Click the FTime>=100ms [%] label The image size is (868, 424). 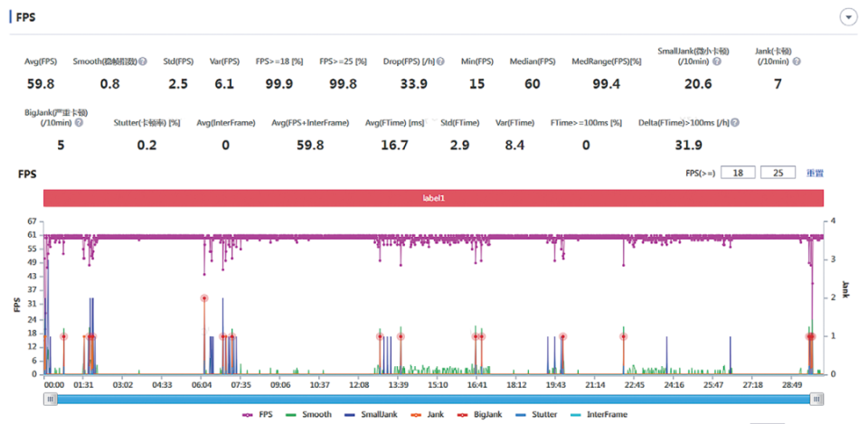click(x=586, y=123)
